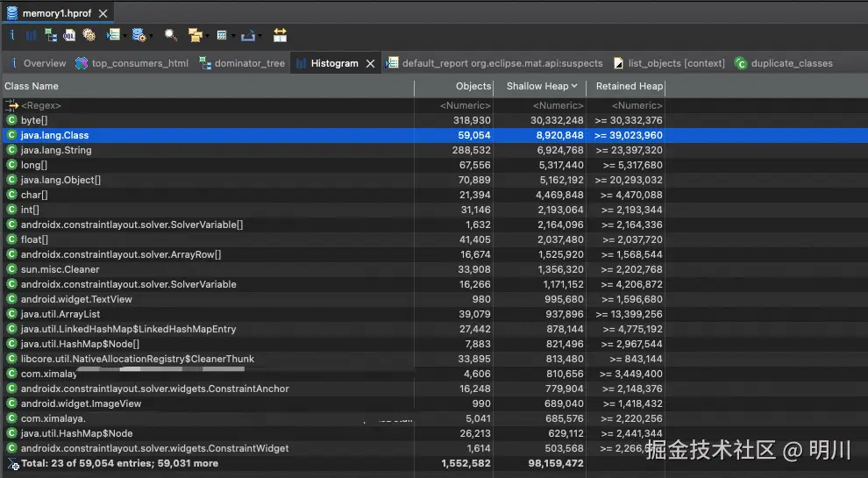Sort by the Shallow Heap column header
The image size is (868, 478).
pos(540,86)
